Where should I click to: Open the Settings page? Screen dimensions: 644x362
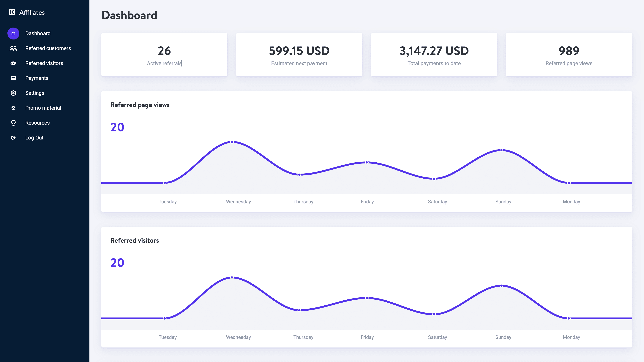point(34,93)
